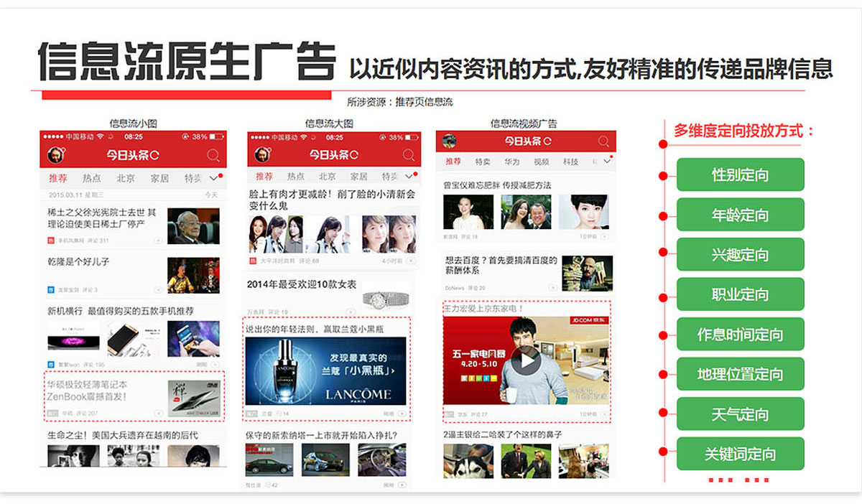Switch to the 华为 tab

coord(511,162)
